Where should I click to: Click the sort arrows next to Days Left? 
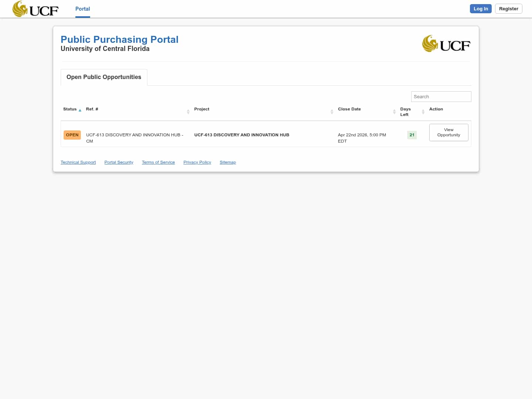(x=423, y=112)
